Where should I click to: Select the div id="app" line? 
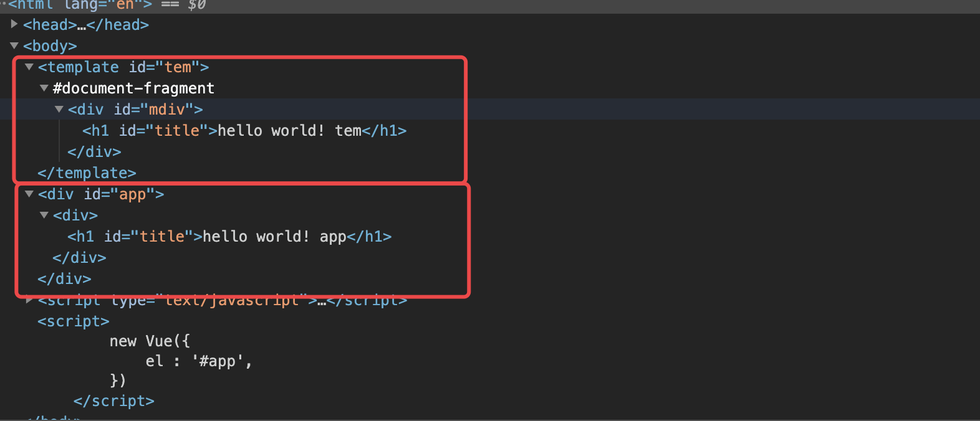101,194
